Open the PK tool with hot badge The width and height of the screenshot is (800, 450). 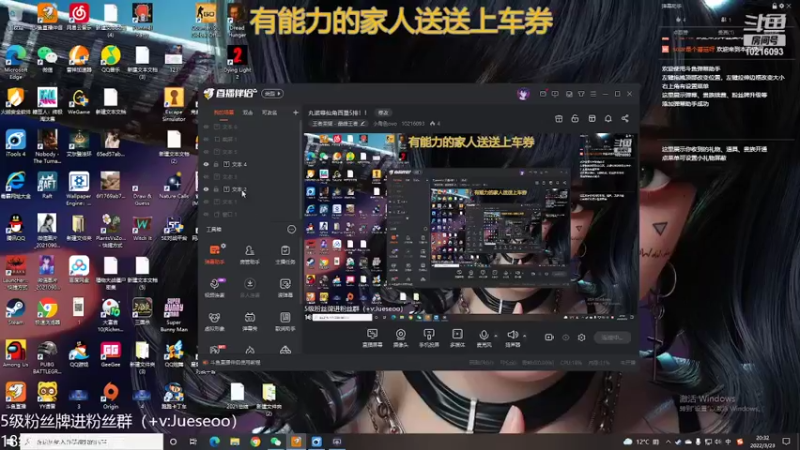point(215,349)
